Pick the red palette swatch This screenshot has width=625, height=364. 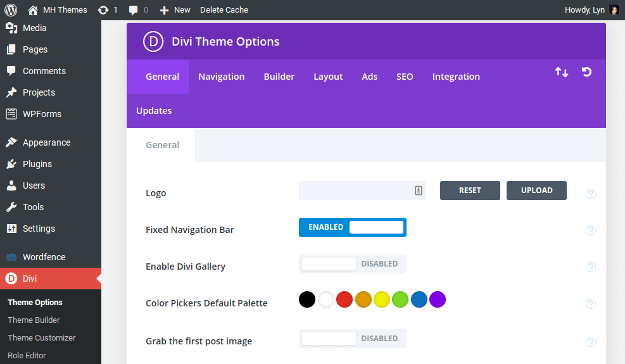344,299
